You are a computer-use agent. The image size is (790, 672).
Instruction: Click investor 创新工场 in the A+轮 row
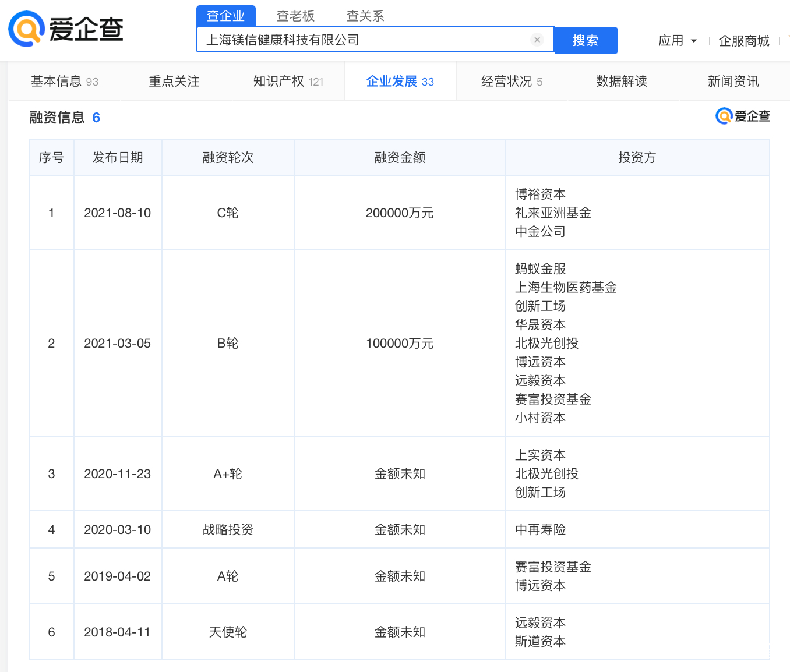pos(540,493)
